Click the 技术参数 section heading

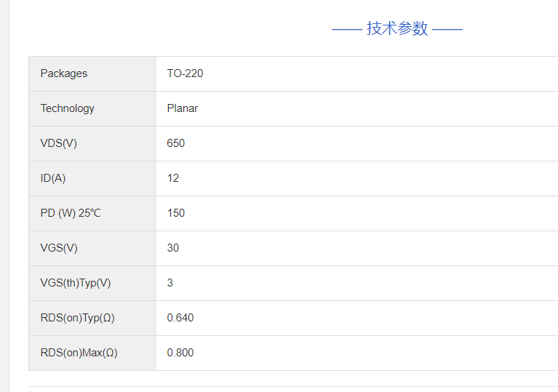click(397, 28)
